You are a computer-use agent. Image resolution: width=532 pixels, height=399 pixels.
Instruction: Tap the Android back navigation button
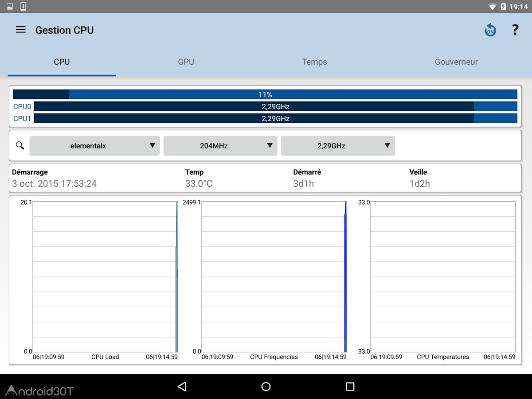click(182, 387)
